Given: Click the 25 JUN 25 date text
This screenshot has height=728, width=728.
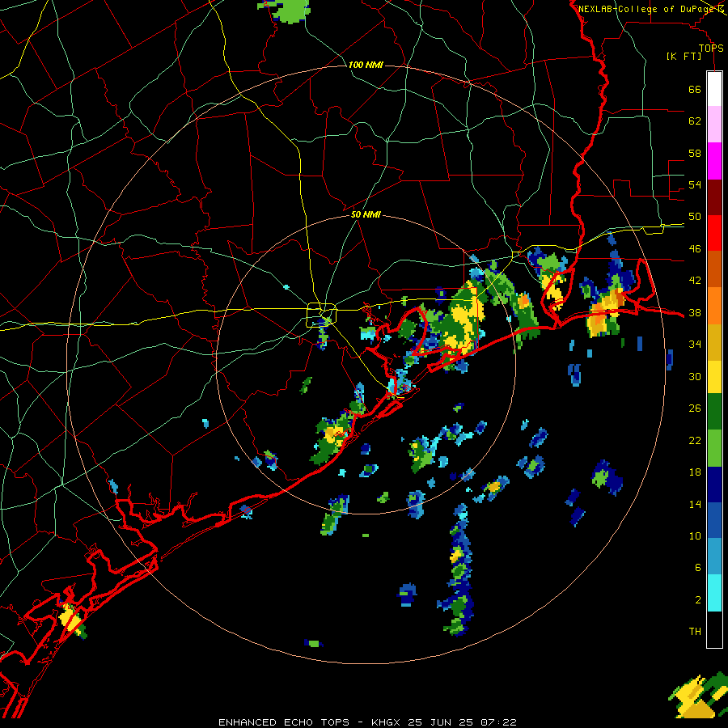Looking at the screenshot, I should pyautogui.click(x=442, y=722).
